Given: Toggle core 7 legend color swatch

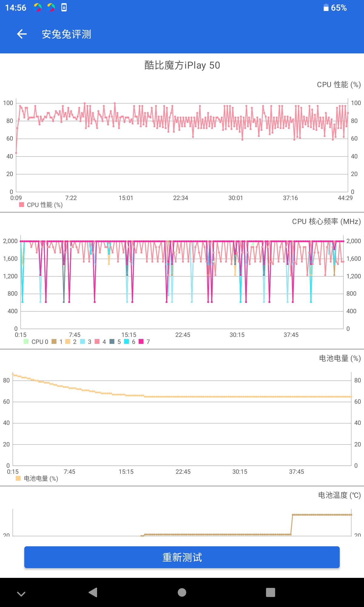Looking at the screenshot, I should tap(141, 341).
